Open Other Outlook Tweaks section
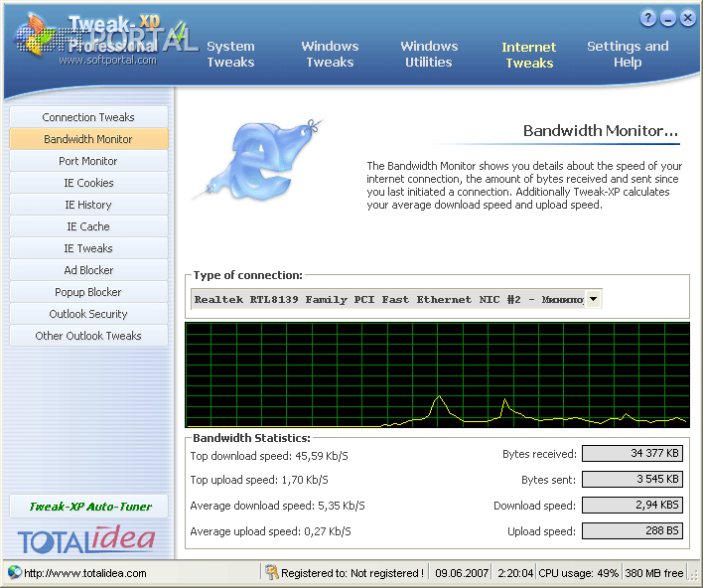 click(88, 336)
